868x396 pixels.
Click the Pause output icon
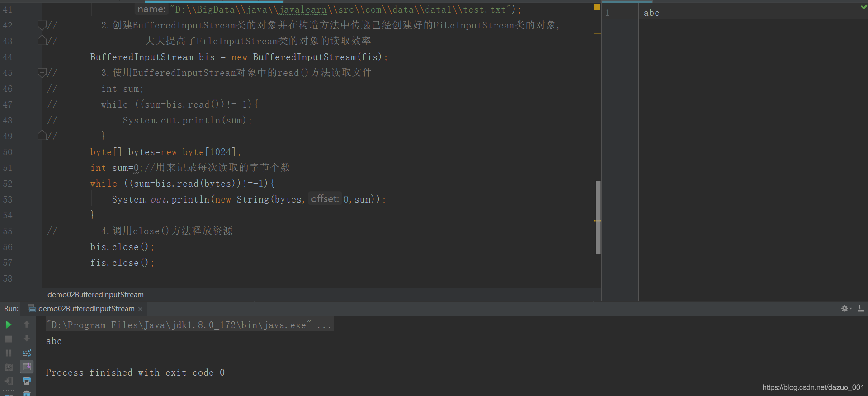[8, 353]
